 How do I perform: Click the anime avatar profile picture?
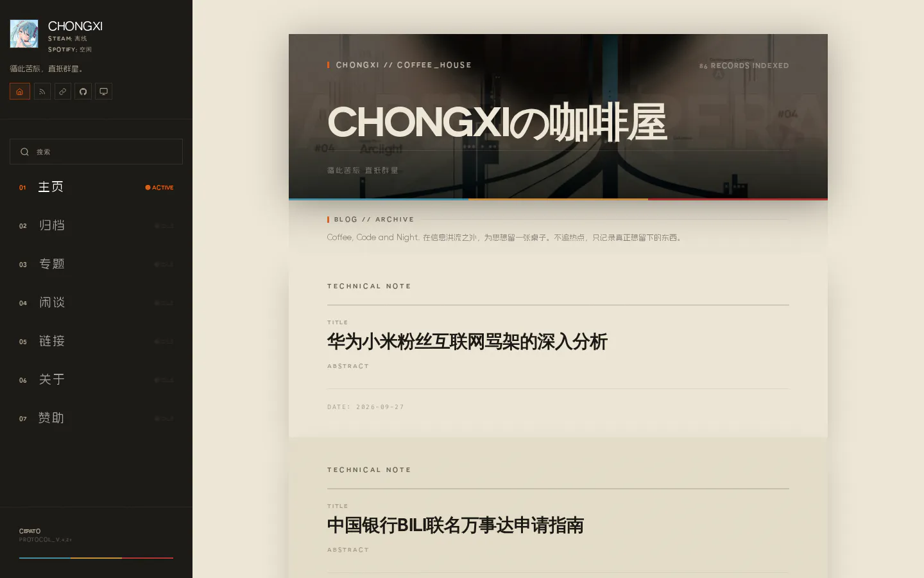[24, 33]
